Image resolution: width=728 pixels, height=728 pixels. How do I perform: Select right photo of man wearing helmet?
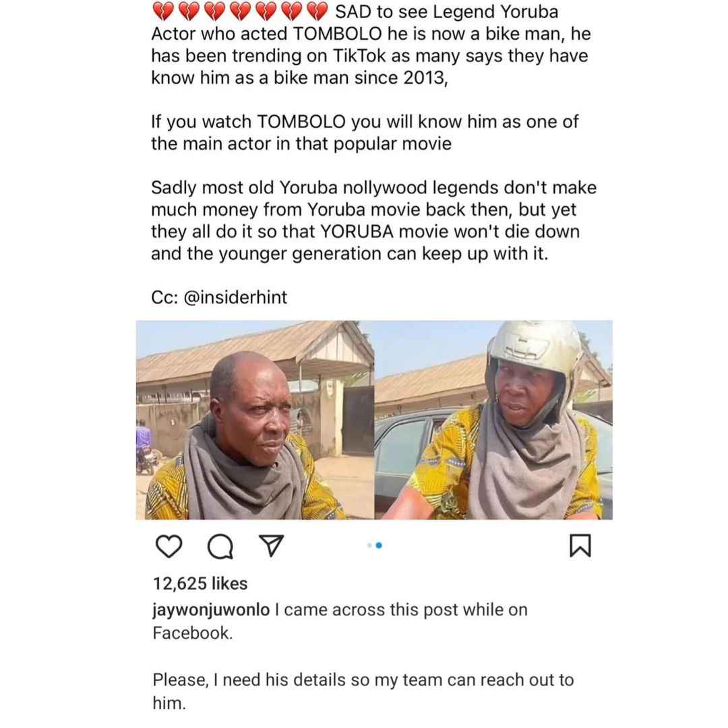[493, 420]
